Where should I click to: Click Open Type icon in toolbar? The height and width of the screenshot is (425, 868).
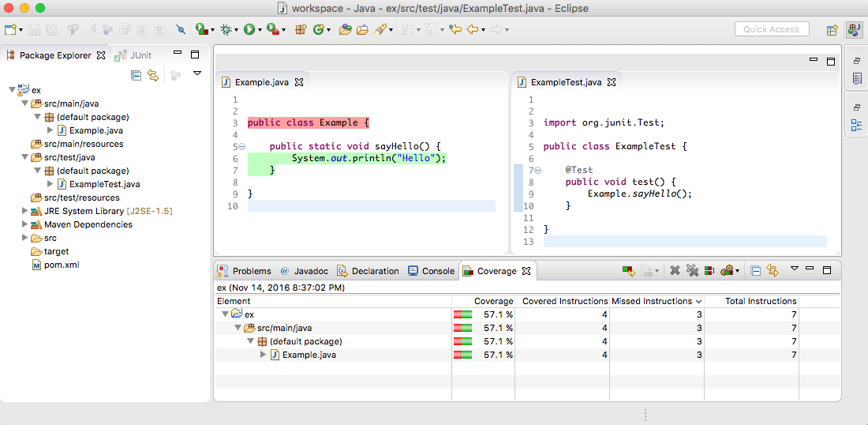[344, 29]
